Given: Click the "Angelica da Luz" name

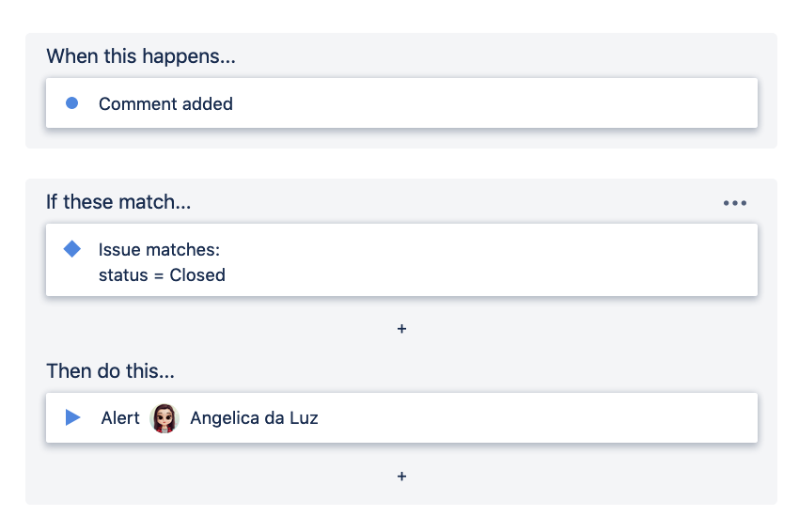Looking at the screenshot, I should point(254,418).
